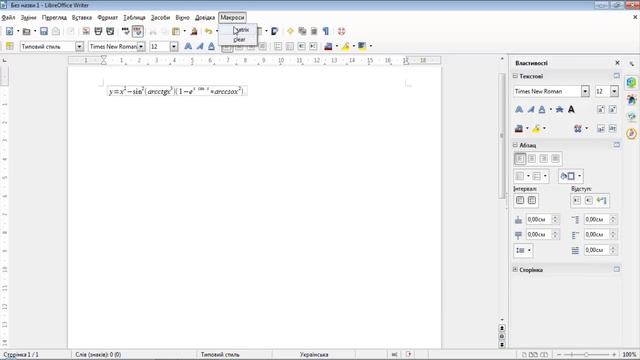Open the Таблиця menu
Image resolution: width=640 pixels, height=360 pixels.
click(x=134, y=18)
